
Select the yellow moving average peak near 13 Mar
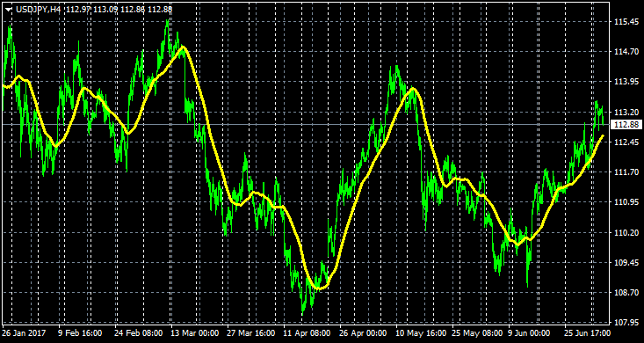[x=183, y=47]
